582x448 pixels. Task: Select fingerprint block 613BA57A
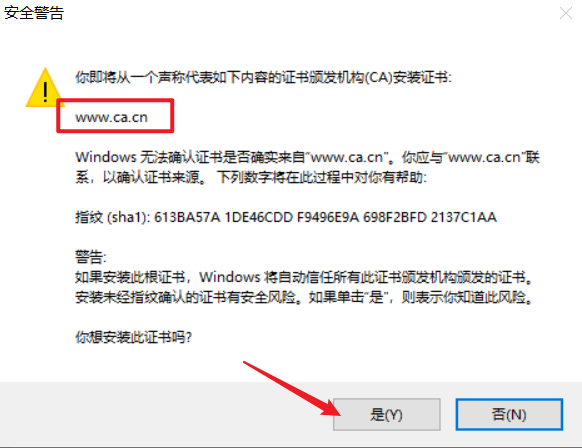[x=187, y=217]
